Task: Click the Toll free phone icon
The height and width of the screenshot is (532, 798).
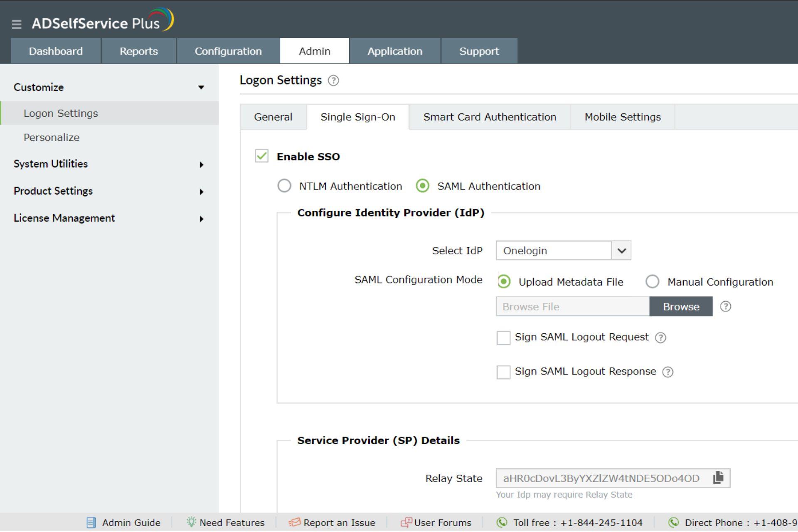Action: click(x=502, y=522)
